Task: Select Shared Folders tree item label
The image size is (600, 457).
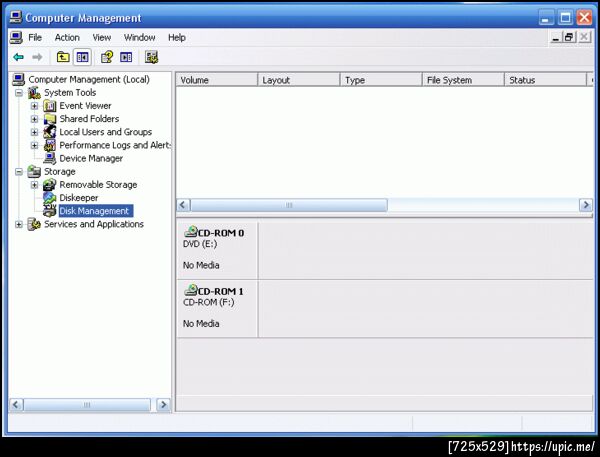Action: [89, 119]
